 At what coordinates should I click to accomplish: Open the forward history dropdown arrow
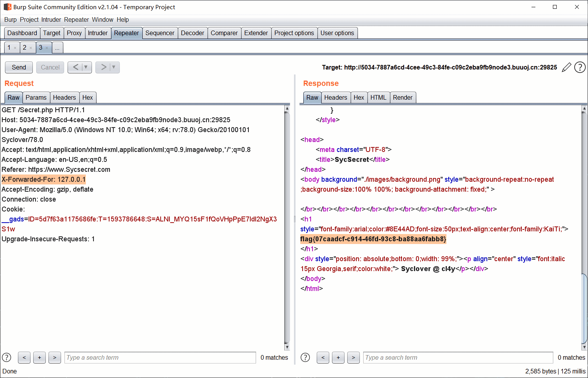coord(114,67)
